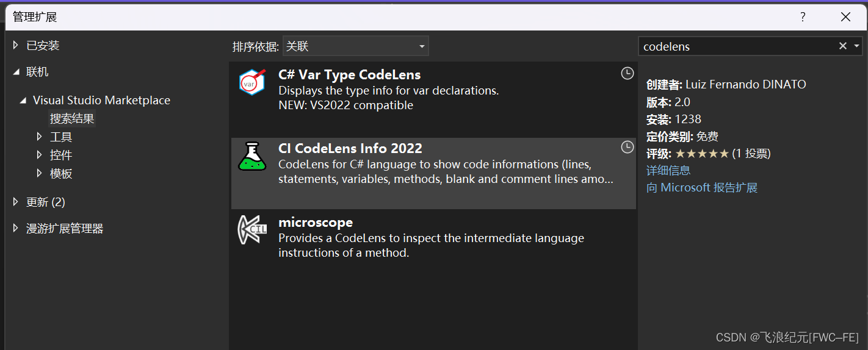Select the Visual Studio Marketplace label
The height and width of the screenshot is (350, 868).
pos(101,101)
